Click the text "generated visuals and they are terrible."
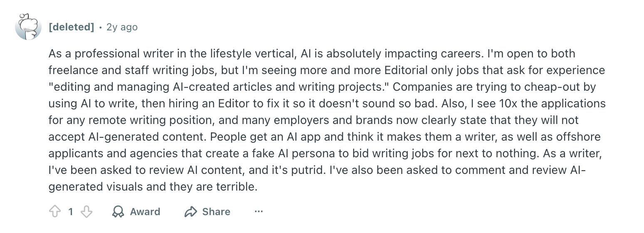 153,187
